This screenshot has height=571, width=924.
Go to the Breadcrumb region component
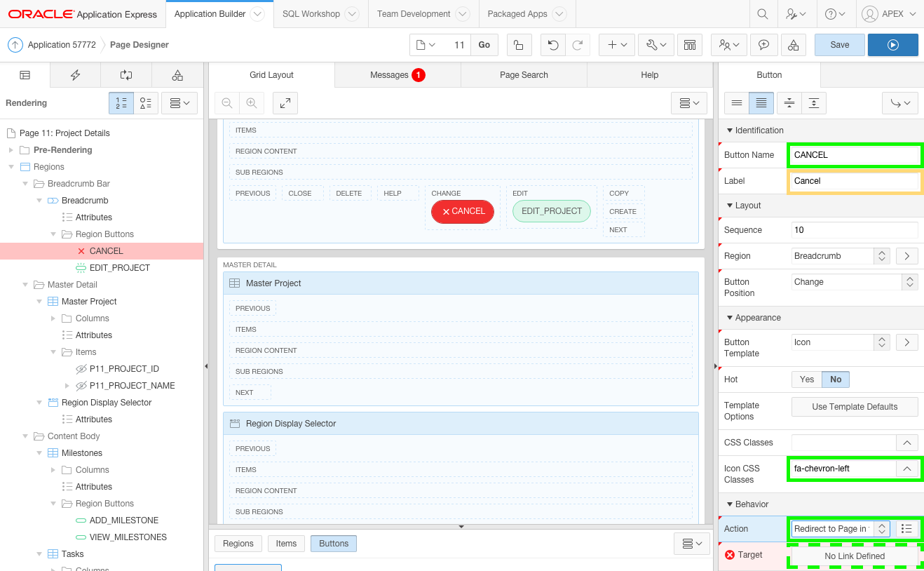[907, 256]
